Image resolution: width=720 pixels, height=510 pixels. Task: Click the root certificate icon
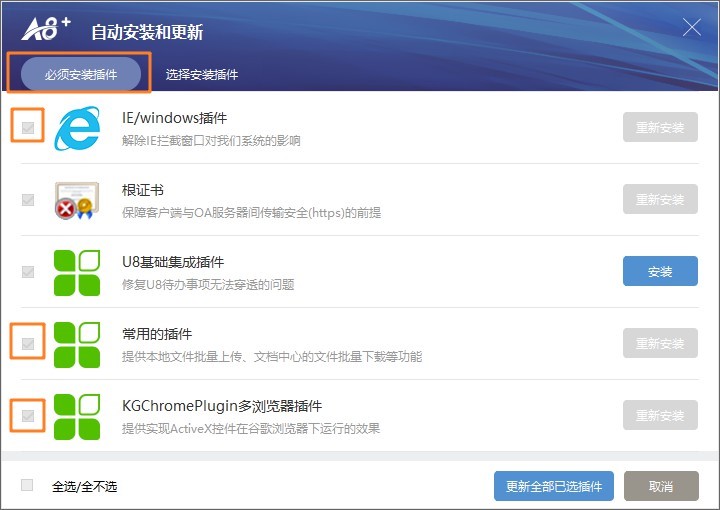click(77, 200)
